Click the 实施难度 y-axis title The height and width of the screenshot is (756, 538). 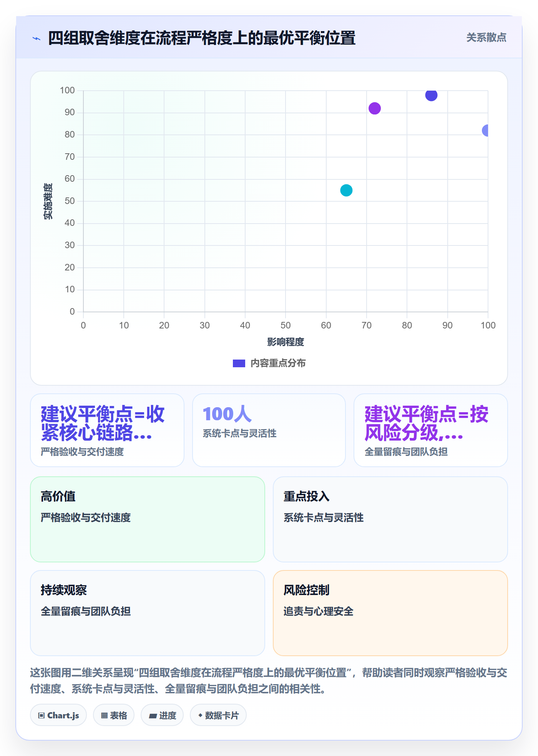coord(48,201)
